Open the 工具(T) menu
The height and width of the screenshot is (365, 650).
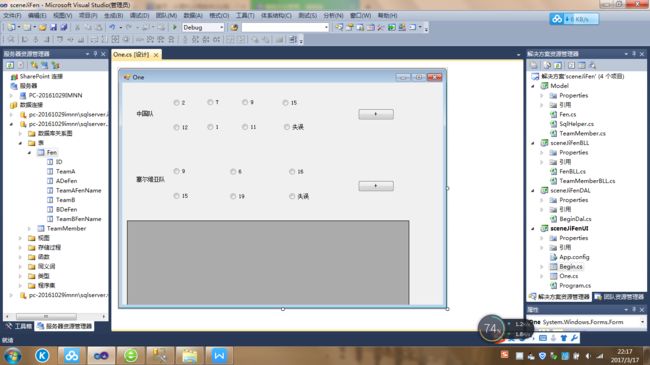click(x=245, y=15)
